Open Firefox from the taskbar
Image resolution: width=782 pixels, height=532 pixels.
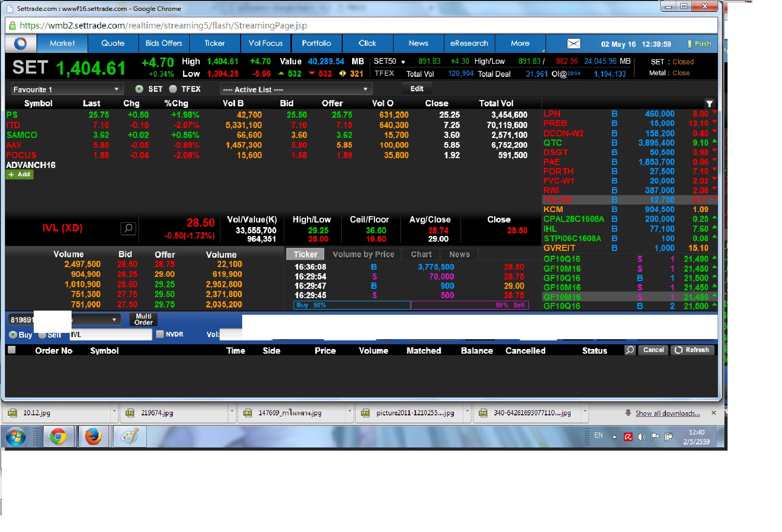click(x=93, y=437)
